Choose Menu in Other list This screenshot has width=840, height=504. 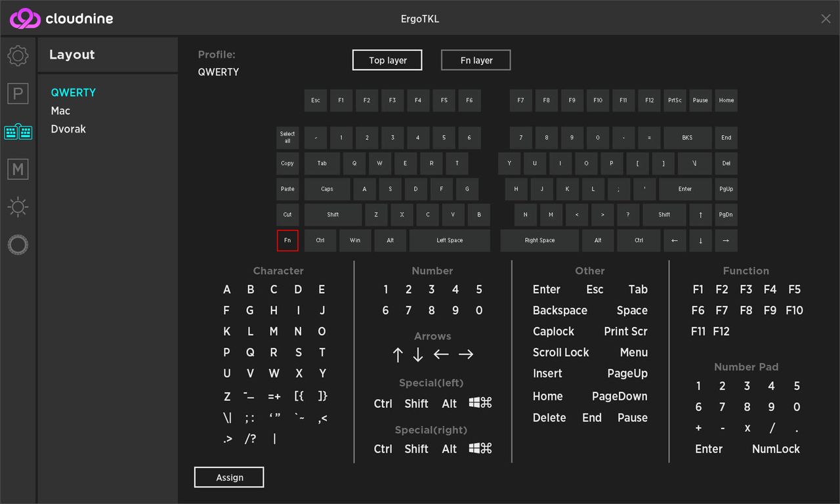(634, 352)
